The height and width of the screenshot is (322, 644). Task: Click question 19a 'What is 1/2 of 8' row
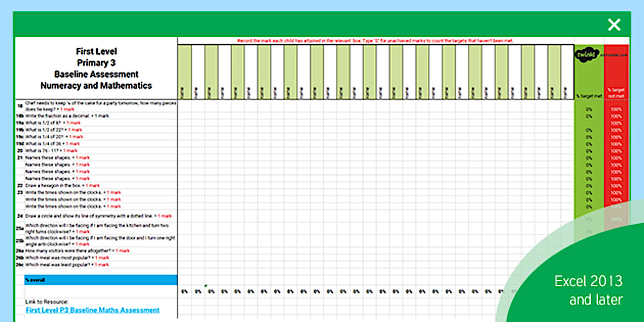(53, 123)
